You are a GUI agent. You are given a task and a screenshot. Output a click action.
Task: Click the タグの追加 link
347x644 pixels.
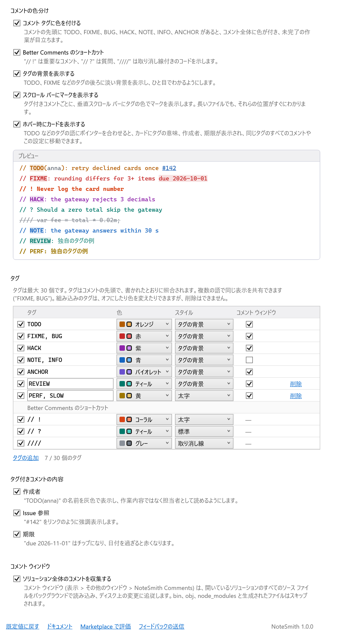26,458
